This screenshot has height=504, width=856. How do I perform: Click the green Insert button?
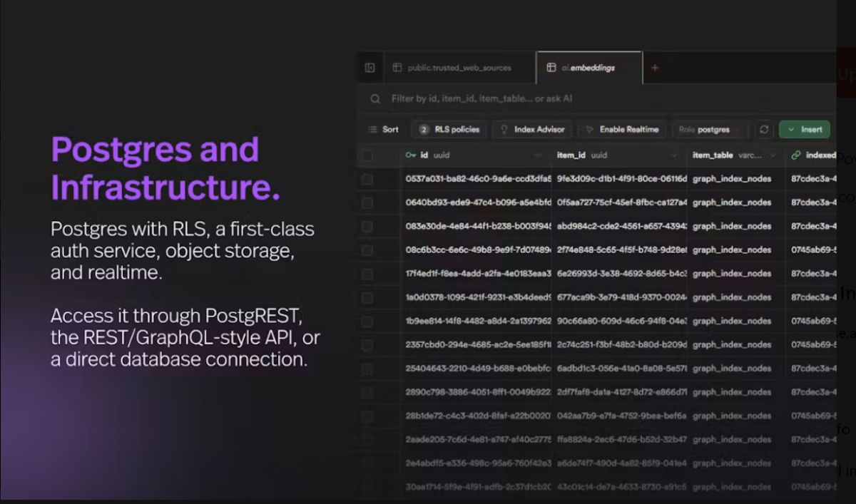[805, 130]
